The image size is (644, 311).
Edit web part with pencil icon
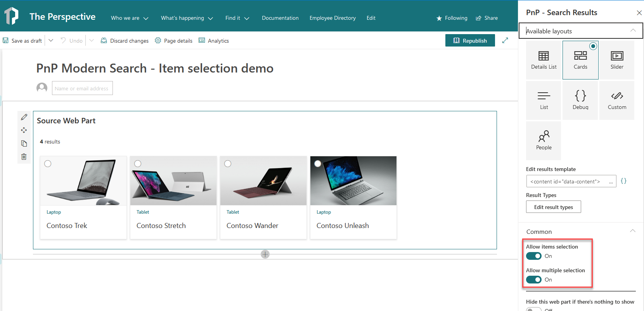point(24,117)
